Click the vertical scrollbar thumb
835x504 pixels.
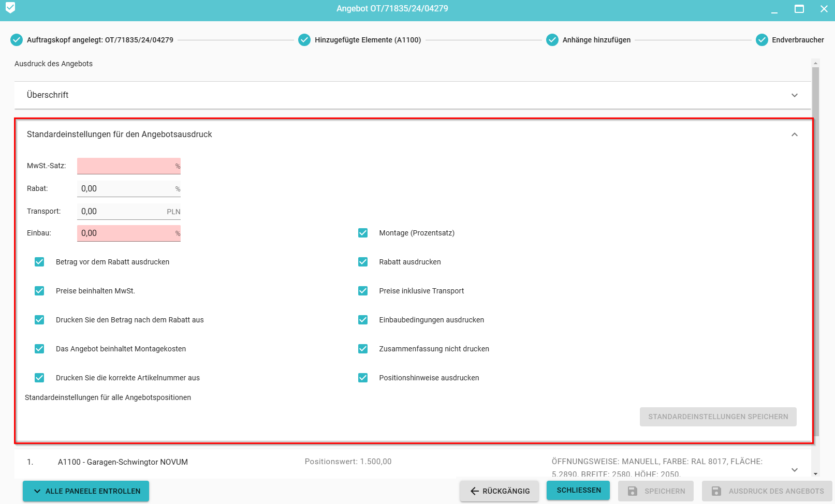[815, 248]
